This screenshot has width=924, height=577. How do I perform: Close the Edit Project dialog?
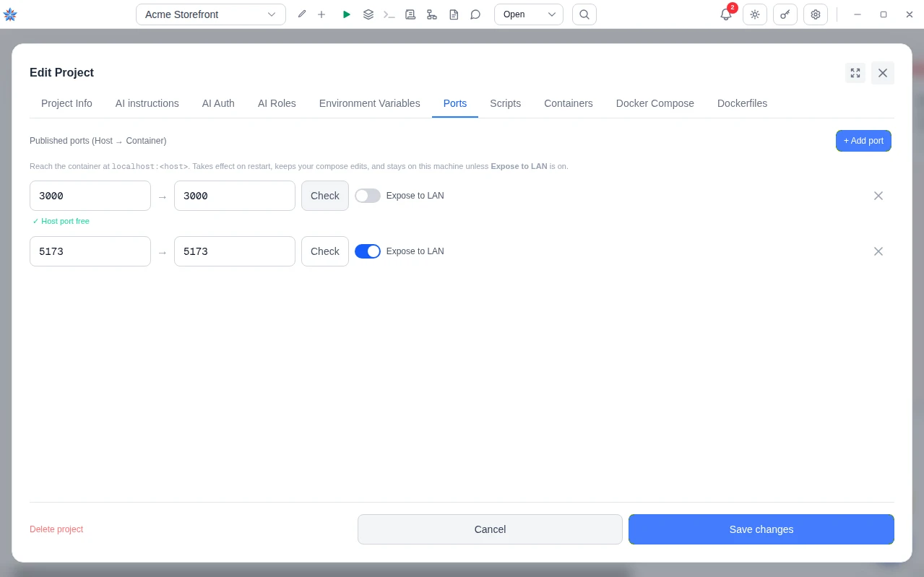[x=883, y=73]
